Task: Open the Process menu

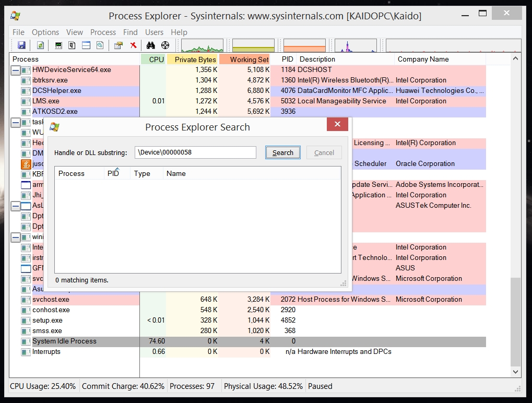Action: tap(103, 32)
